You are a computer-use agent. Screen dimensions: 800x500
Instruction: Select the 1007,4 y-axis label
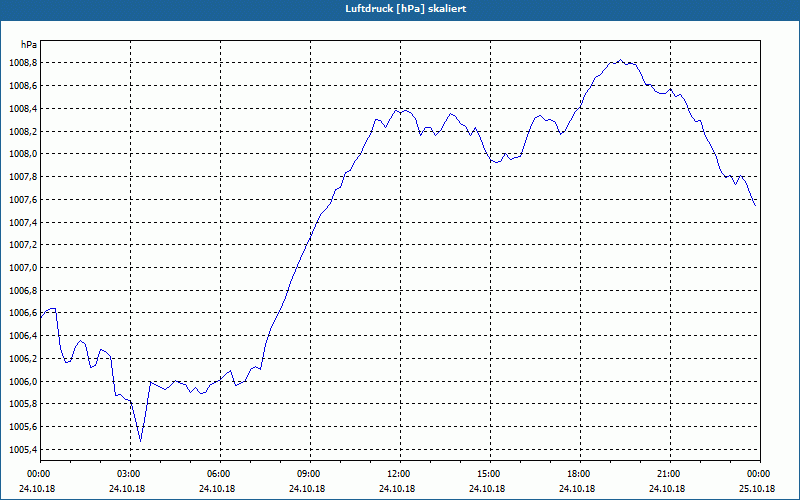click(22, 222)
